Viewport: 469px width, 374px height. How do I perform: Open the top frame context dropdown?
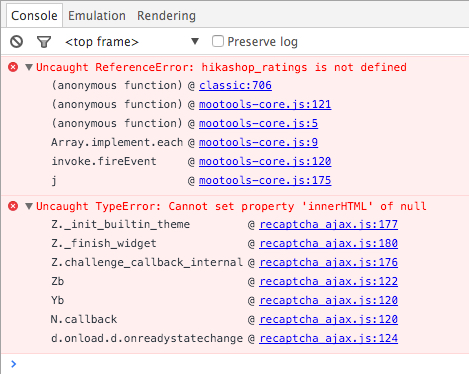[x=132, y=42]
